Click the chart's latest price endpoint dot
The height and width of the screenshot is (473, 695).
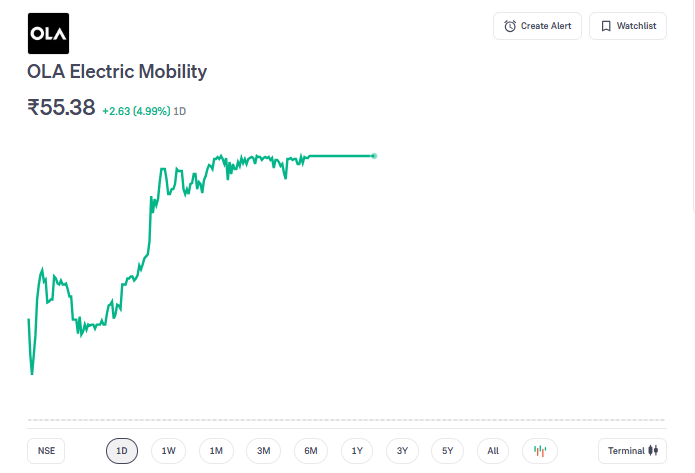click(x=374, y=156)
